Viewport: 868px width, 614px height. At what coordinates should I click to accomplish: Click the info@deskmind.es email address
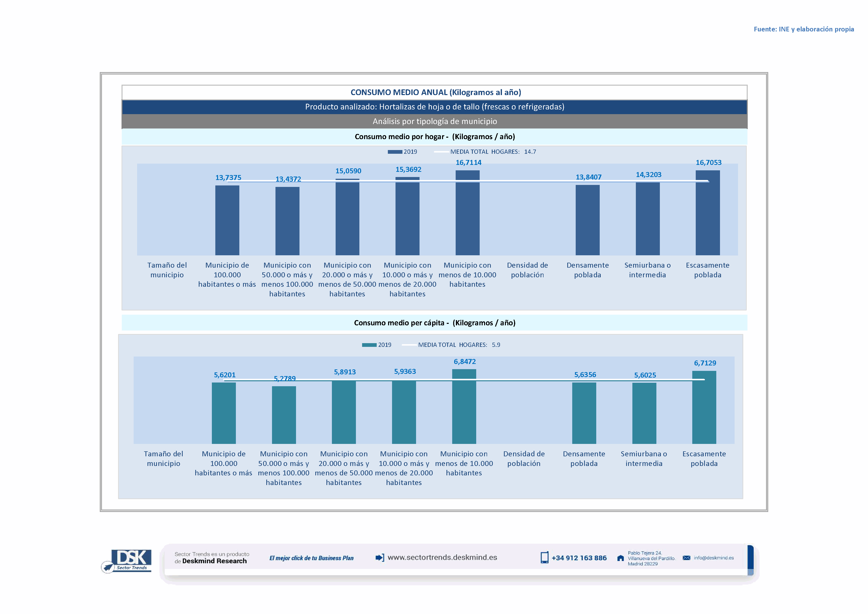pos(714,558)
